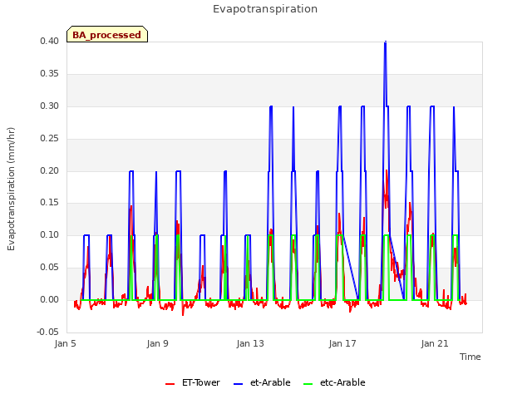Image resolution: width=532 pixels, height=399 pixels.
Task: Click the 0.25 y-axis tick label
Action: coord(50,139)
